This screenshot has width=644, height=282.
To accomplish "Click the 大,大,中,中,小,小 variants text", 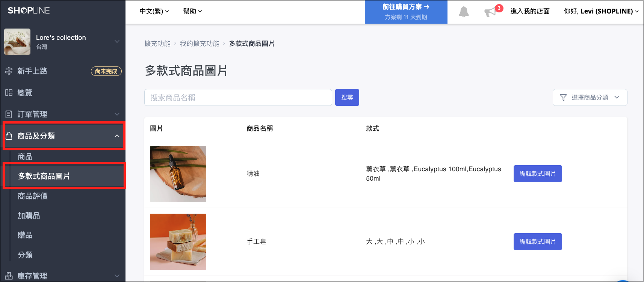I will point(395,241).
